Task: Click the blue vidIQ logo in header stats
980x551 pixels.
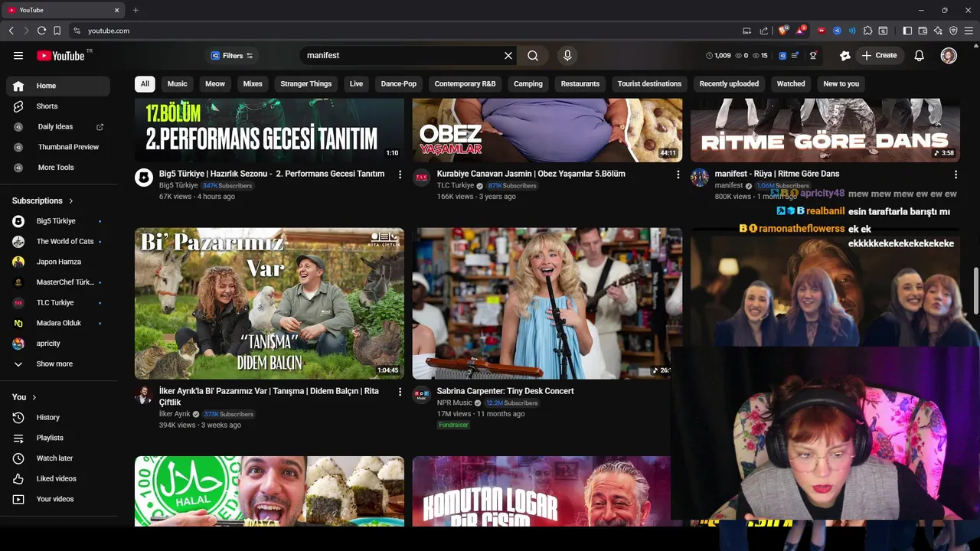Action: (x=782, y=55)
